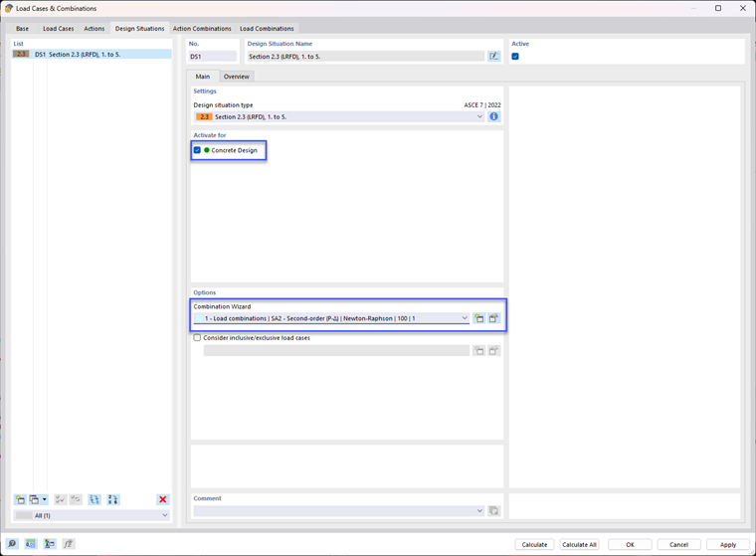
Task: Click the select all check marks icon
Action: click(61, 499)
